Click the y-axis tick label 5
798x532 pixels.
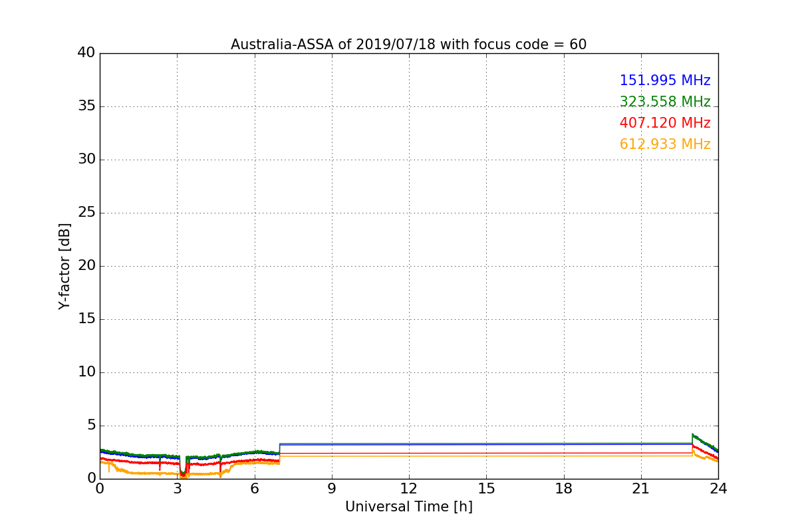tap(91, 426)
